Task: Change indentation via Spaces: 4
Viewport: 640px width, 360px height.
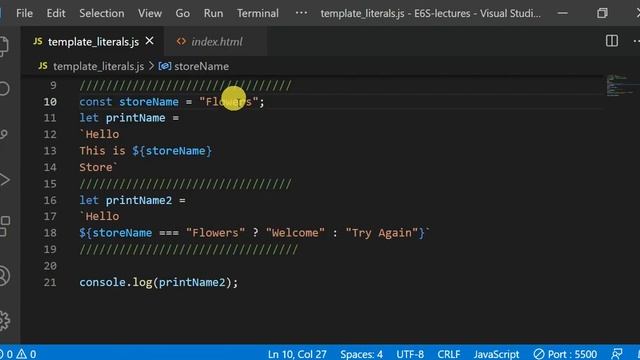Action: 362,354
